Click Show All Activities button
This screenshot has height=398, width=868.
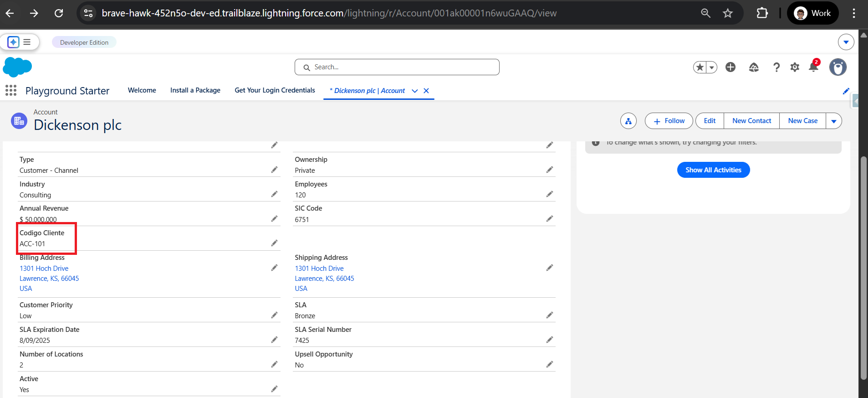713,170
